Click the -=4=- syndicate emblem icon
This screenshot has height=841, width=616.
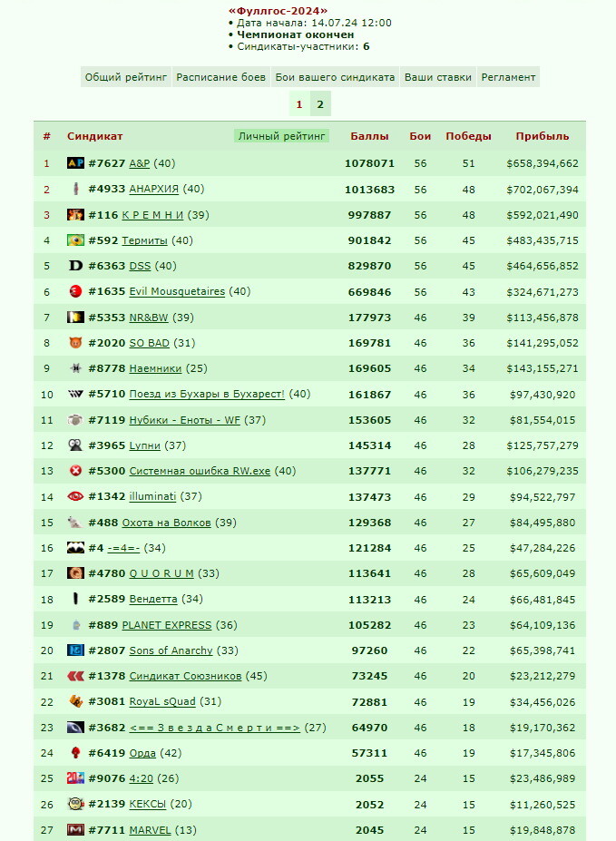click(75, 548)
